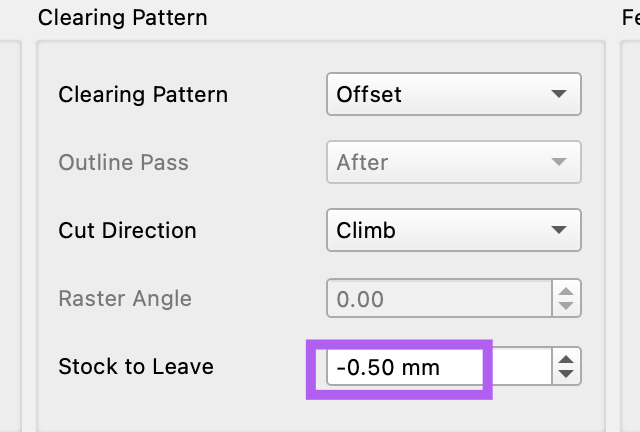Click the Outline Pass label
The height and width of the screenshot is (432, 640).
click(x=123, y=162)
